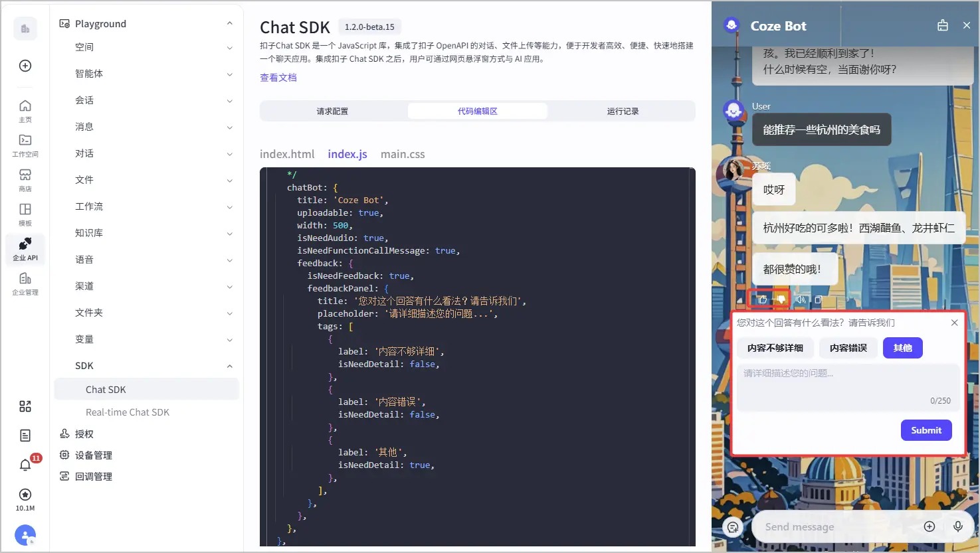Like the bot reply with thumbs up
Viewport: 980px width, 553px height.
(x=763, y=299)
